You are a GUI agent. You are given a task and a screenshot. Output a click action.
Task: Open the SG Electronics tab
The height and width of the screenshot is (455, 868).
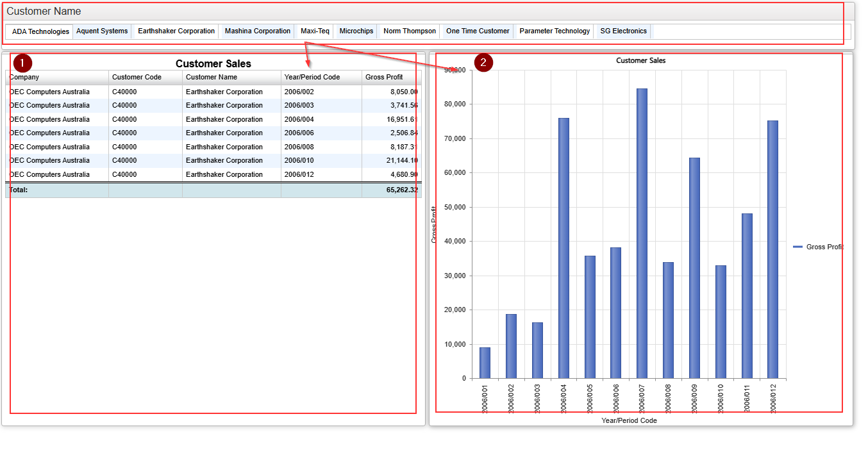[x=623, y=31]
